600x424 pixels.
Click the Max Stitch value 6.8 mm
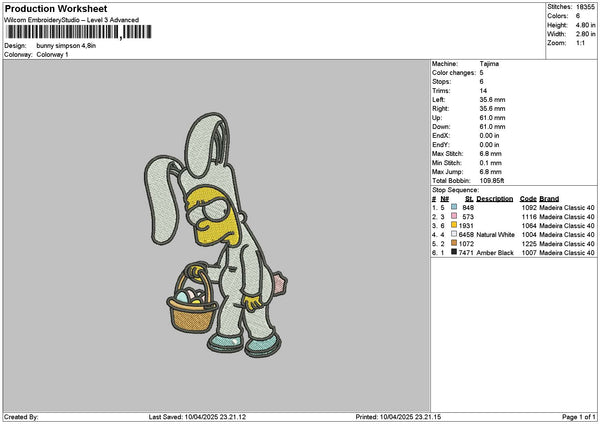(490, 154)
